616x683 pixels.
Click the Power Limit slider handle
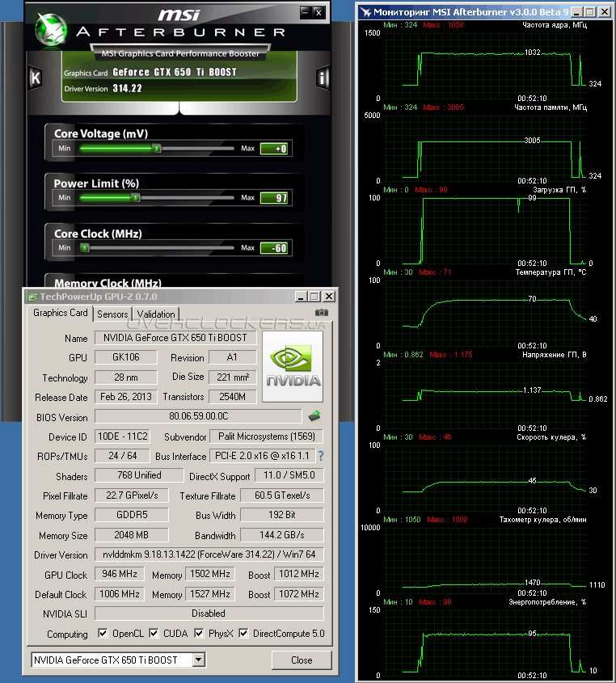tap(136, 198)
